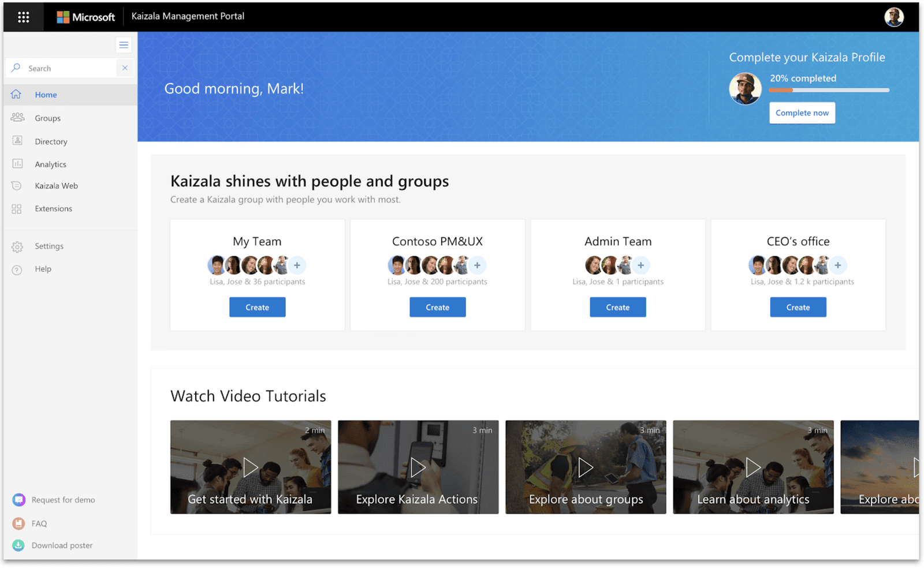This screenshot has height=569, width=924.
Task: Click profile photo in banner
Action: pos(745,88)
